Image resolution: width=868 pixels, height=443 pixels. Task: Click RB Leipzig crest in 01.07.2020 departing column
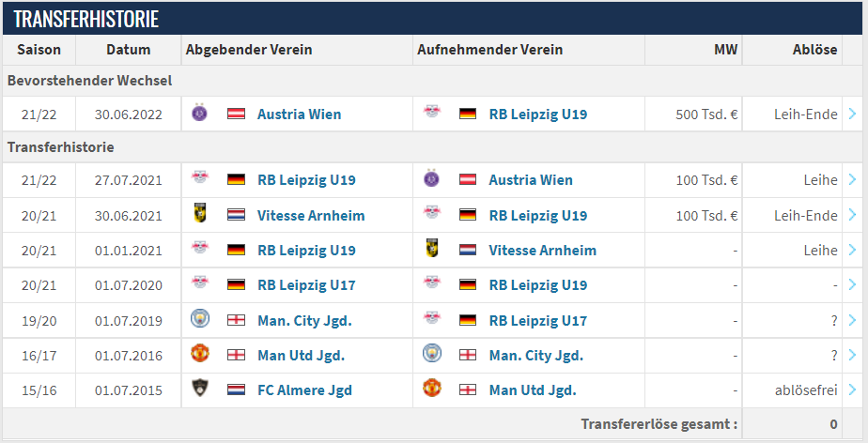coord(200,283)
